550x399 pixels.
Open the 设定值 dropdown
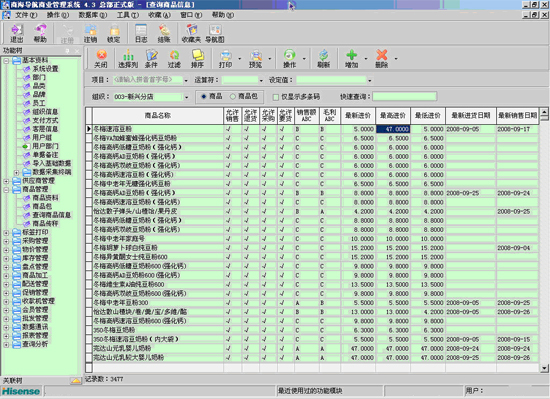coord(370,80)
